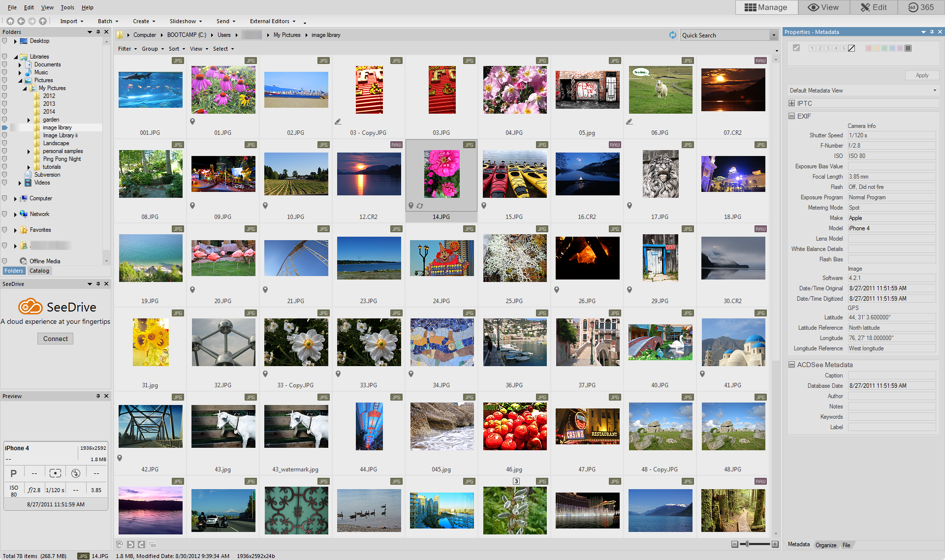Click the Back arrow navigation icon
The height and width of the screenshot is (560, 945).
tap(21, 21)
